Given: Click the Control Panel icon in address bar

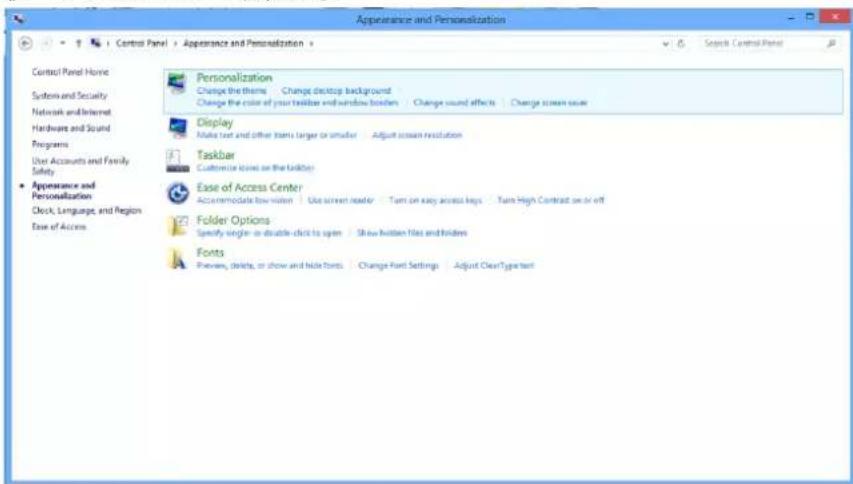Looking at the screenshot, I should [96, 43].
